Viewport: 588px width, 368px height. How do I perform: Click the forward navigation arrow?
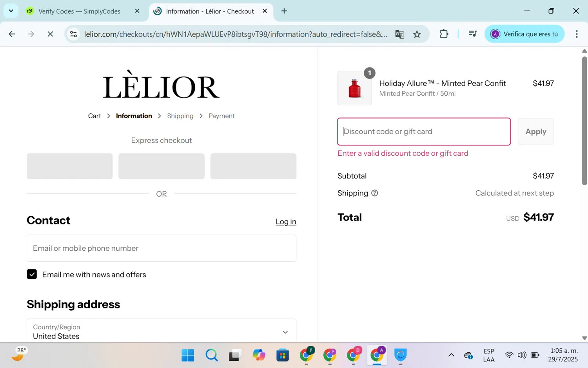[31, 34]
